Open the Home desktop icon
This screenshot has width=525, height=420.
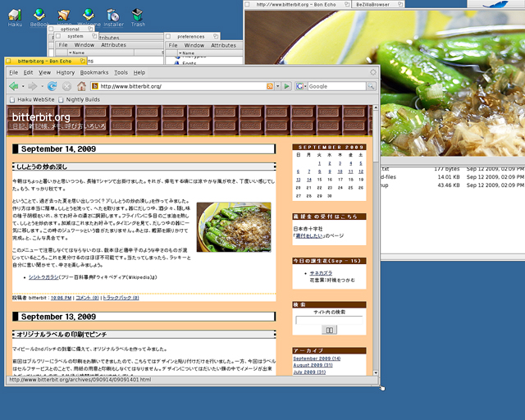(x=64, y=16)
